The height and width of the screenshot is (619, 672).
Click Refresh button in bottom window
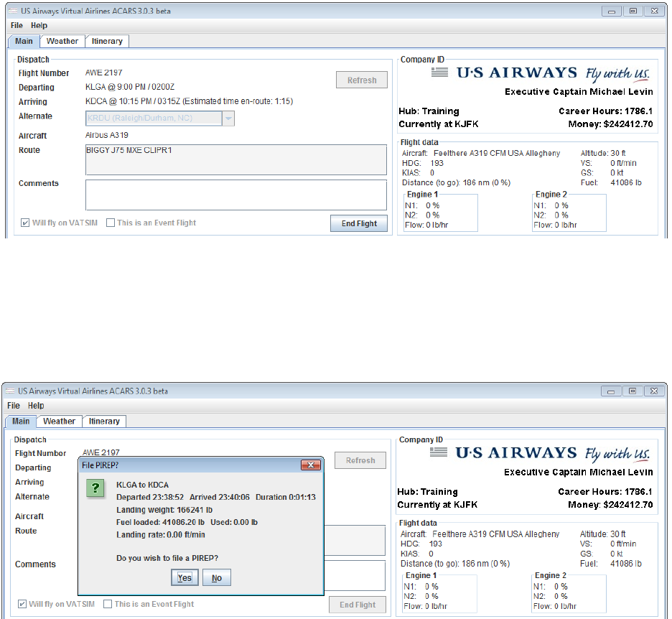(360, 460)
